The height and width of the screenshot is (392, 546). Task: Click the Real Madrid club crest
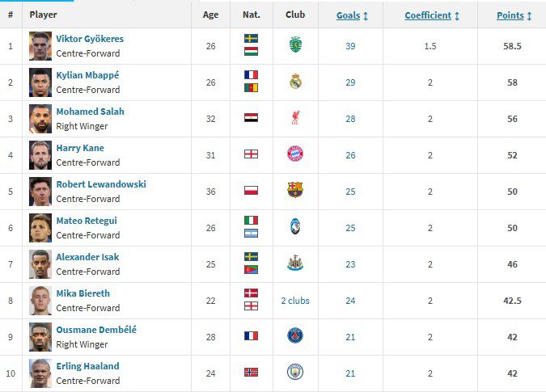(295, 82)
